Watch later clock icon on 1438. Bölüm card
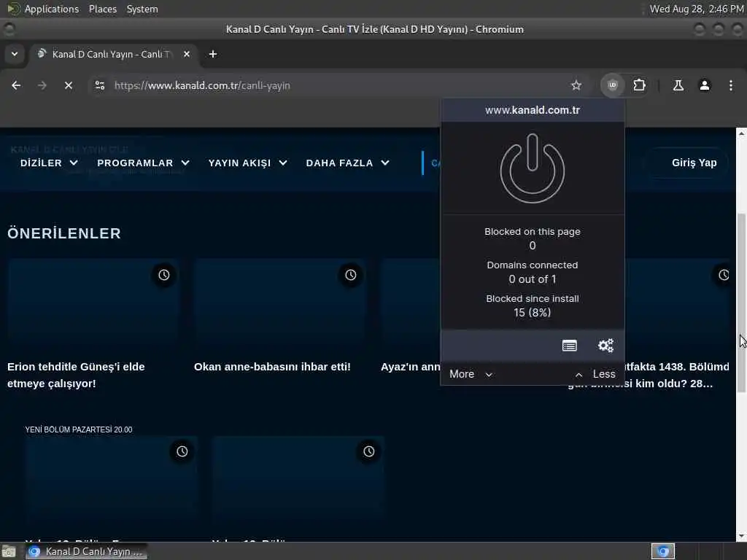Image resolution: width=747 pixels, height=560 pixels. coord(724,275)
